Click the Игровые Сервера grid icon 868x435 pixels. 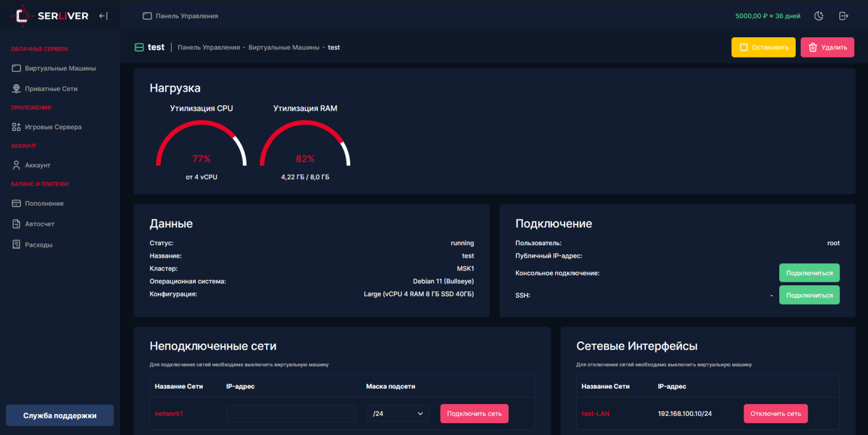pos(16,127)
